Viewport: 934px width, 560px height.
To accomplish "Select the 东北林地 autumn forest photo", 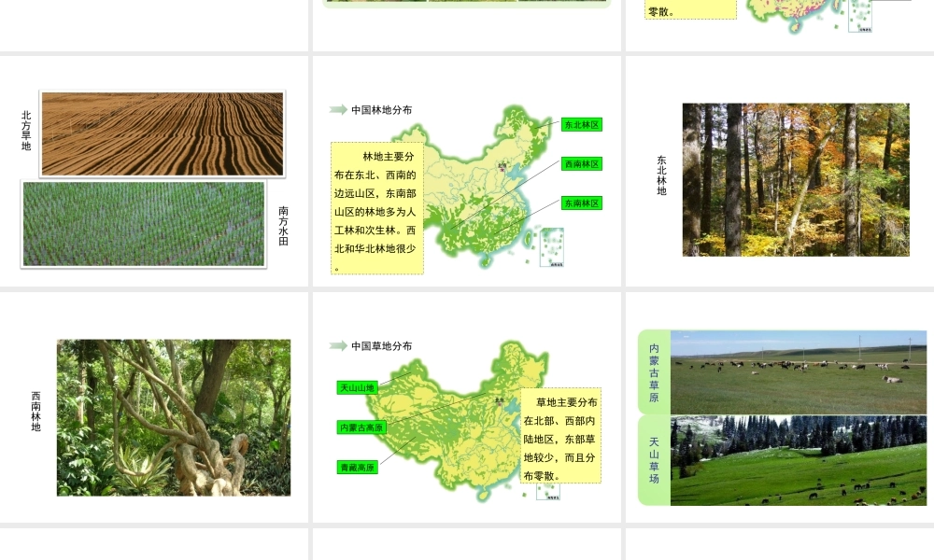I will [796, 180].
